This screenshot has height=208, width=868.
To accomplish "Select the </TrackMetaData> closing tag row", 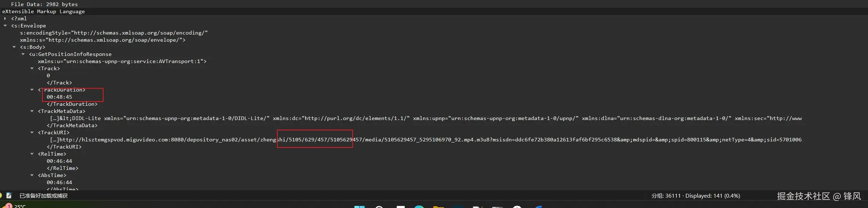I will point(72,125).
